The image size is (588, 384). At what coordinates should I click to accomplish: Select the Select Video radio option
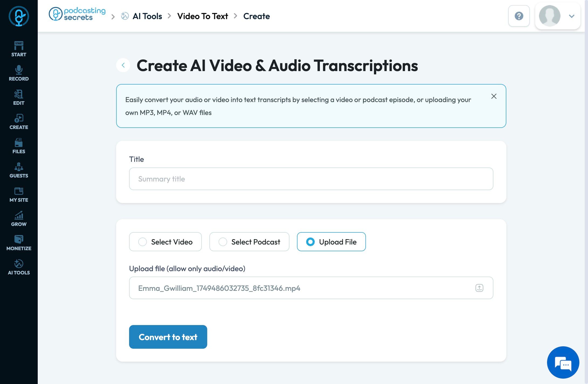click(x=143, y=242)
